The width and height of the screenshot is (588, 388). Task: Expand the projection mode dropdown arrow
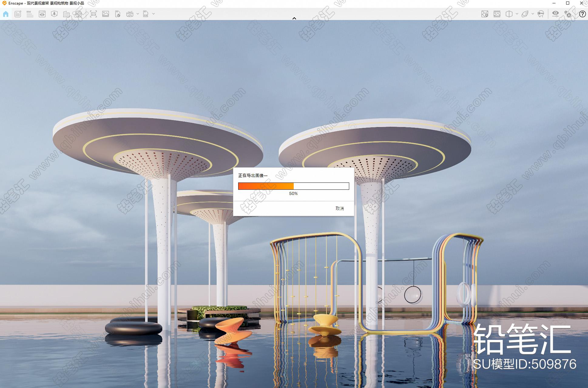(517, 14)
